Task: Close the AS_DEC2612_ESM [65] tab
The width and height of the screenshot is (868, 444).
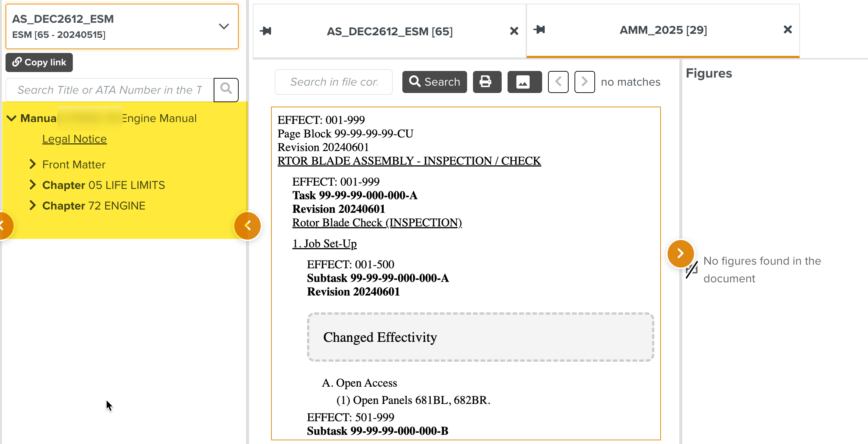Action: (514, 31)
